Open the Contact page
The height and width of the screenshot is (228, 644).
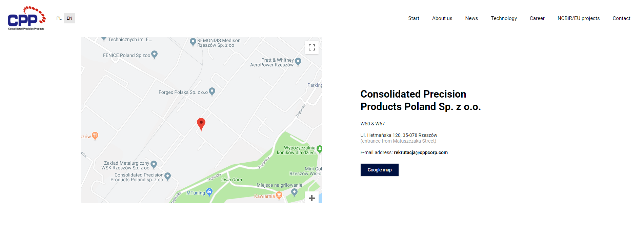(x=621, y=18)
